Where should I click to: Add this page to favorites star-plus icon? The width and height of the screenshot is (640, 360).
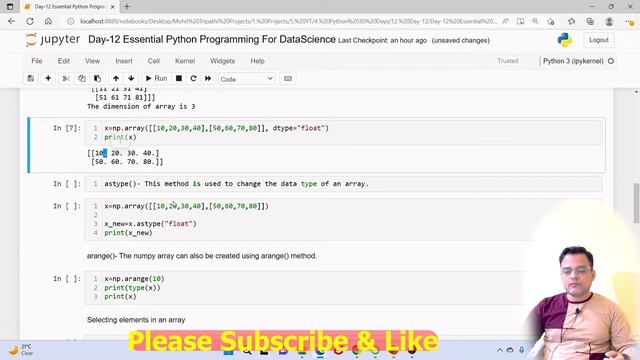tap(551, 21)
